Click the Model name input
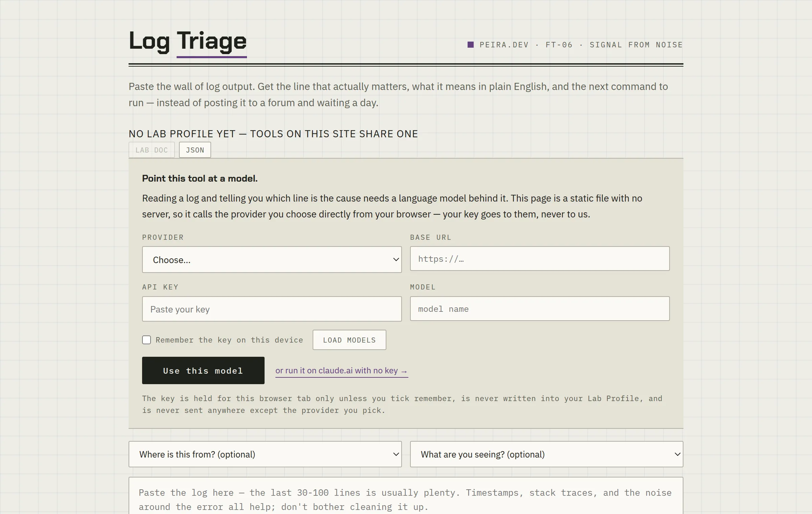812x514 pixels. (x=540, y=309)
